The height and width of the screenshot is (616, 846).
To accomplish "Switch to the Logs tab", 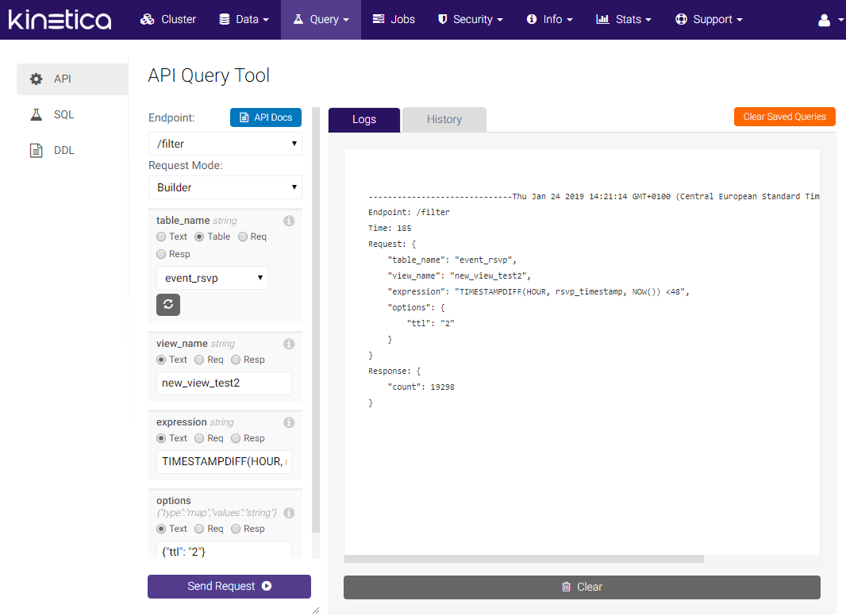I will coord(364,120).
